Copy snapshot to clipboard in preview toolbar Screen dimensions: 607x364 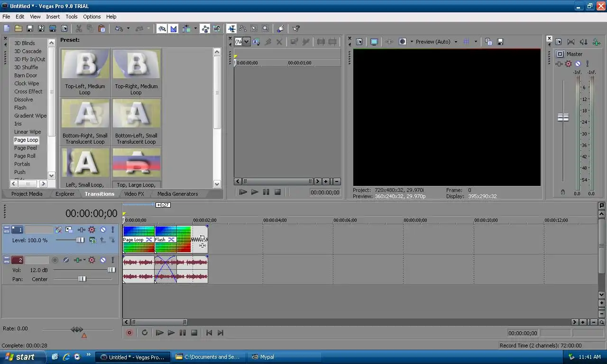pos(488,42)
